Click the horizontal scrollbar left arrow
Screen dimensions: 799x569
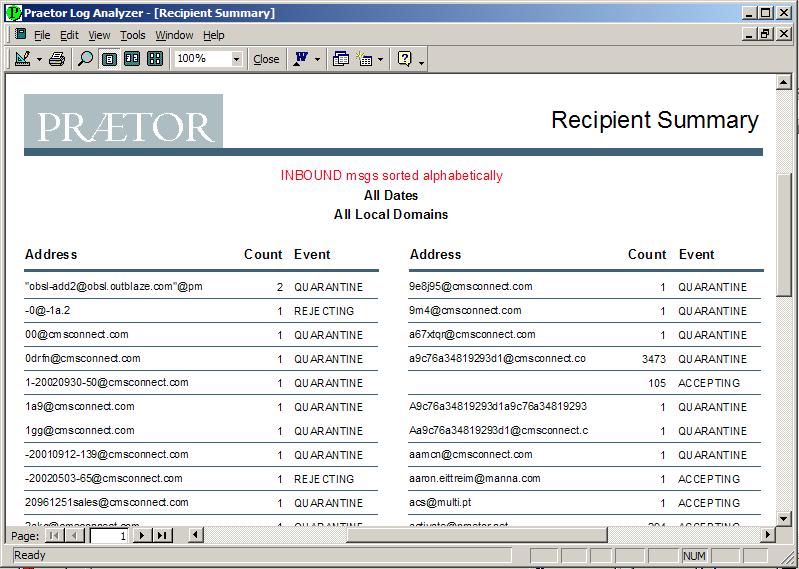196,535
